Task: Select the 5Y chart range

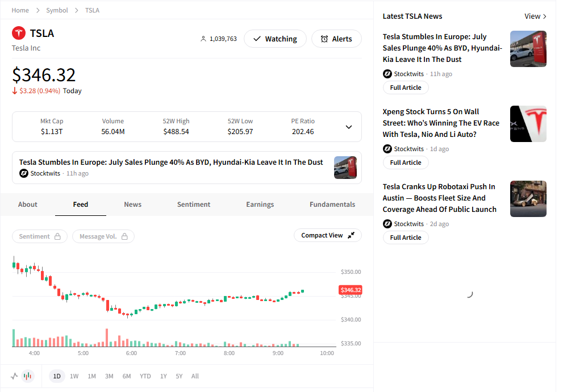Action: coord(179,376)
